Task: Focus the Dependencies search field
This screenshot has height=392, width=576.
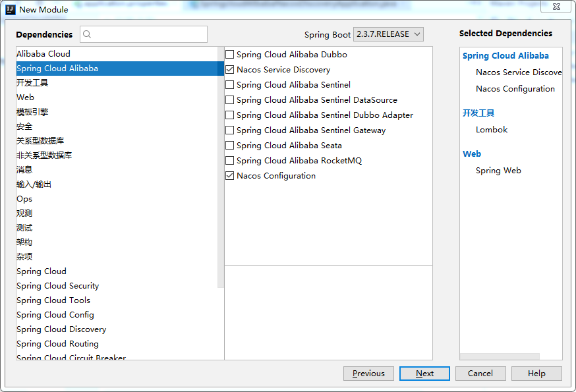Action: click(x=144, y=34)
